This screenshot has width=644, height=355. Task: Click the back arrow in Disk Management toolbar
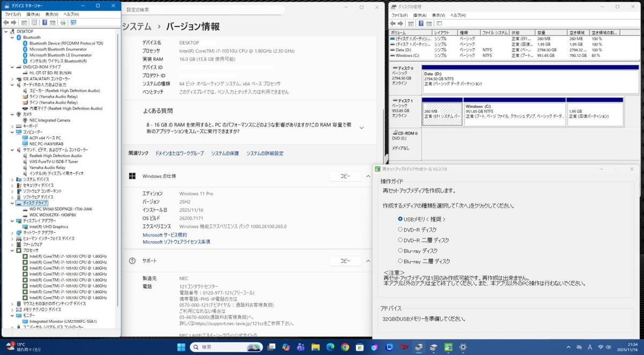point(393,24)
